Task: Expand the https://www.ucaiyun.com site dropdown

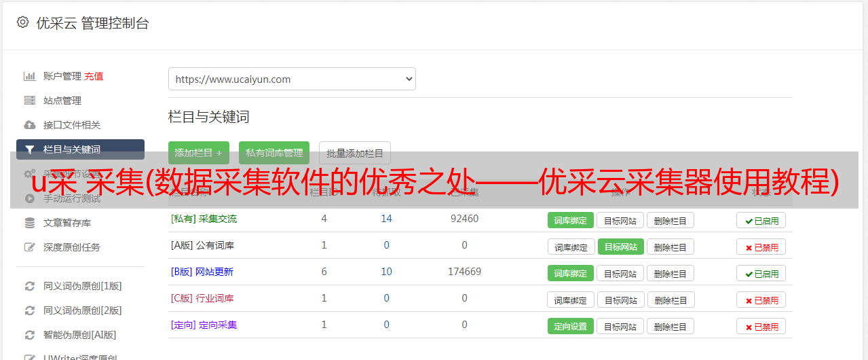Action: [292, 79]
